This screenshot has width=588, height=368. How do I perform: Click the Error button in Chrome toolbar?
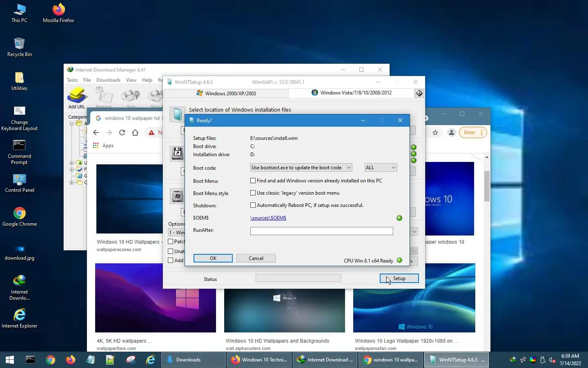[473, 132]
